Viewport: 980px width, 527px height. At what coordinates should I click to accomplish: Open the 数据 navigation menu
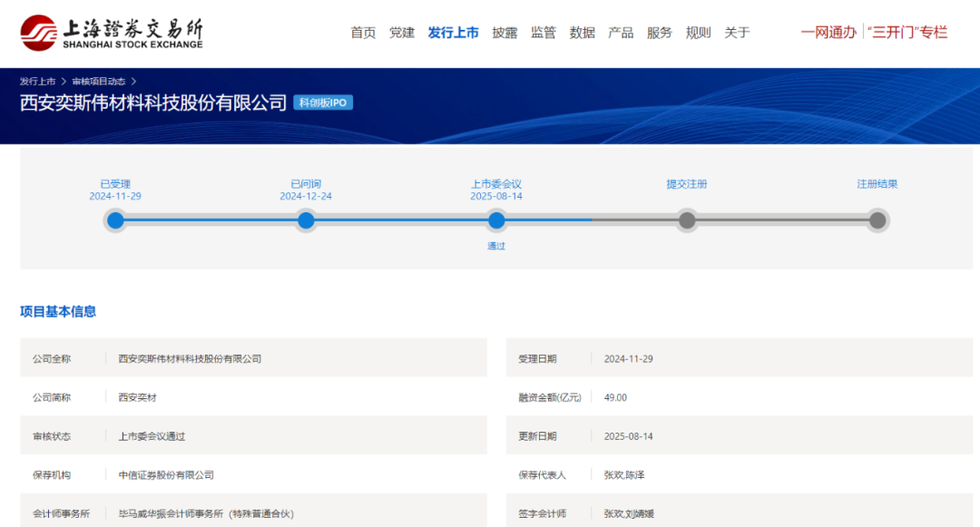point(583,33)
